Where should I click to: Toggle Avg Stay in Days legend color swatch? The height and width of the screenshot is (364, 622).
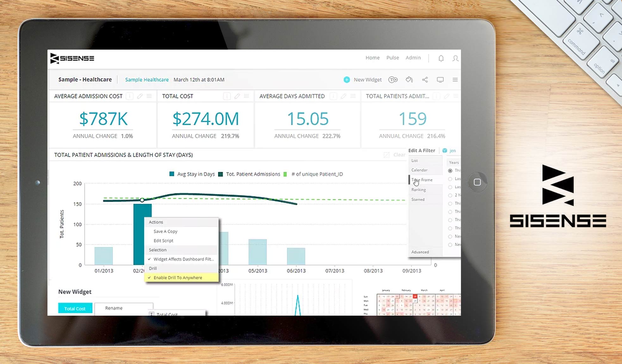coord(171,174)
